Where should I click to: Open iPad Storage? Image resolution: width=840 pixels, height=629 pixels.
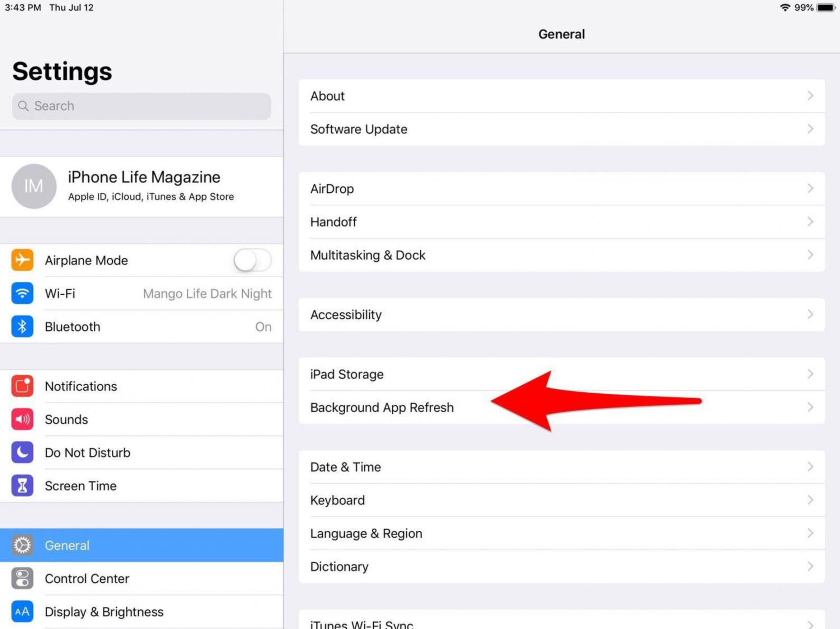(x=562, y=374)
